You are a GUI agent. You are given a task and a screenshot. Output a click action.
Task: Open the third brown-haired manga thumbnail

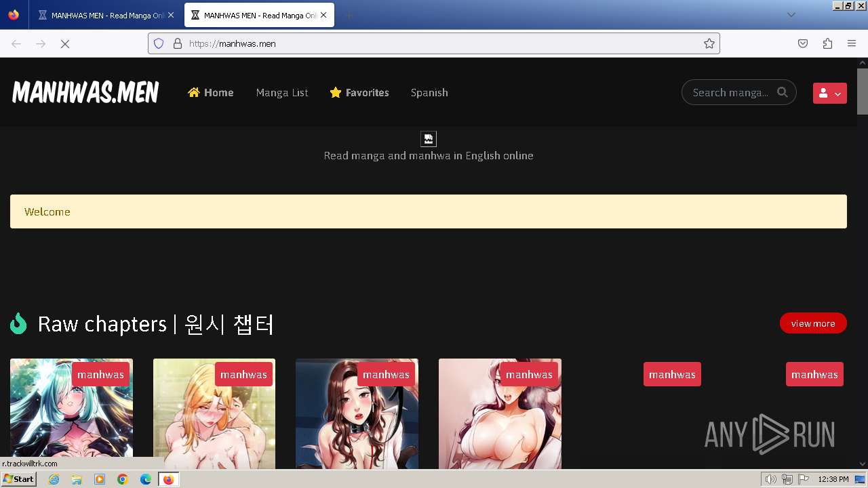click(x=357, y=413)
